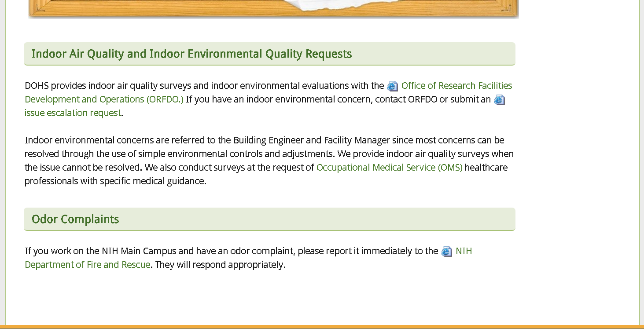Open the issue escalation request link

pos(73,113)
